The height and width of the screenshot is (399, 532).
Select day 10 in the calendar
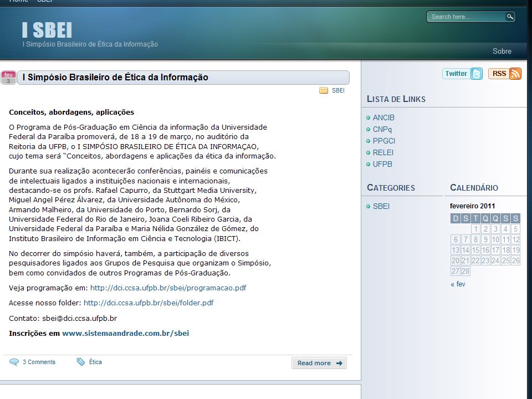(x=495, y=239)
